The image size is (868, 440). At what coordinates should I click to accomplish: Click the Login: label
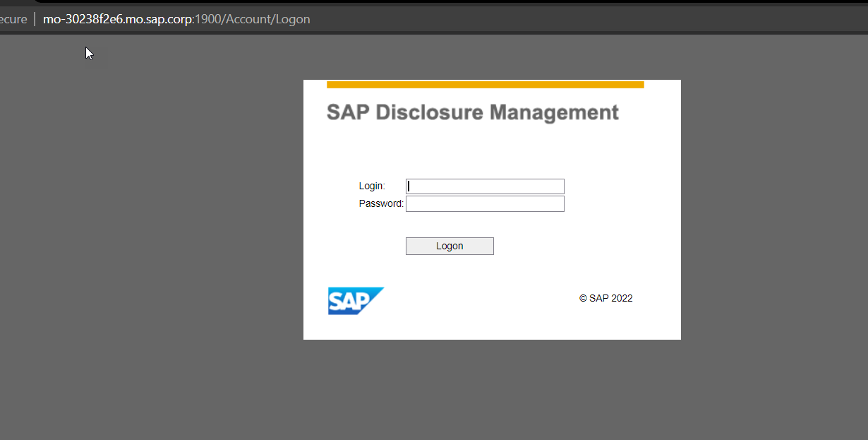372,186
